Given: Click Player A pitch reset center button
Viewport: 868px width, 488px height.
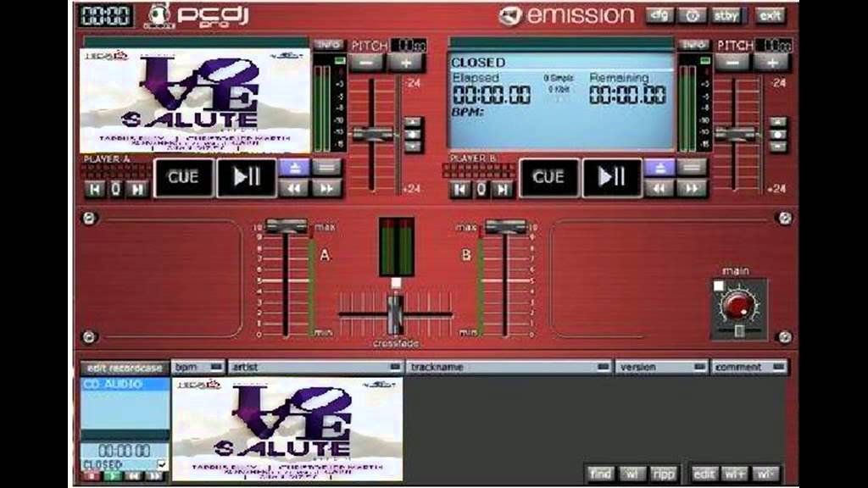Looking at the screenshot, I should point(413,135).
